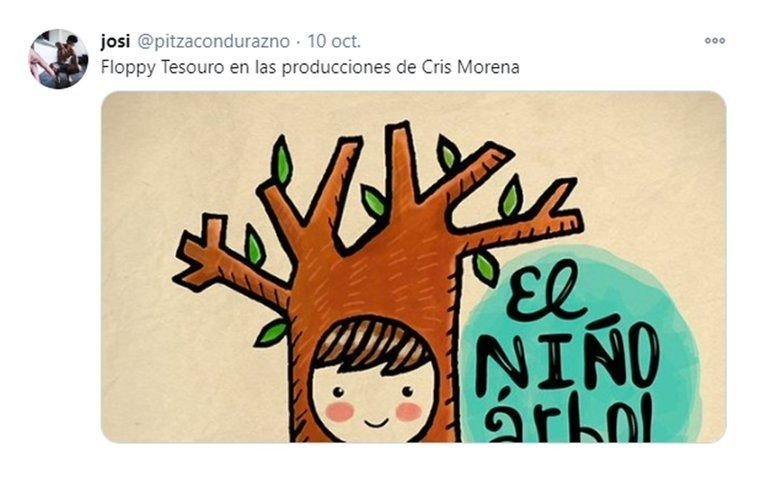Open the tweet via 10 oct. timestamp
The image size is (768, 480).
(x=334, y=41)
